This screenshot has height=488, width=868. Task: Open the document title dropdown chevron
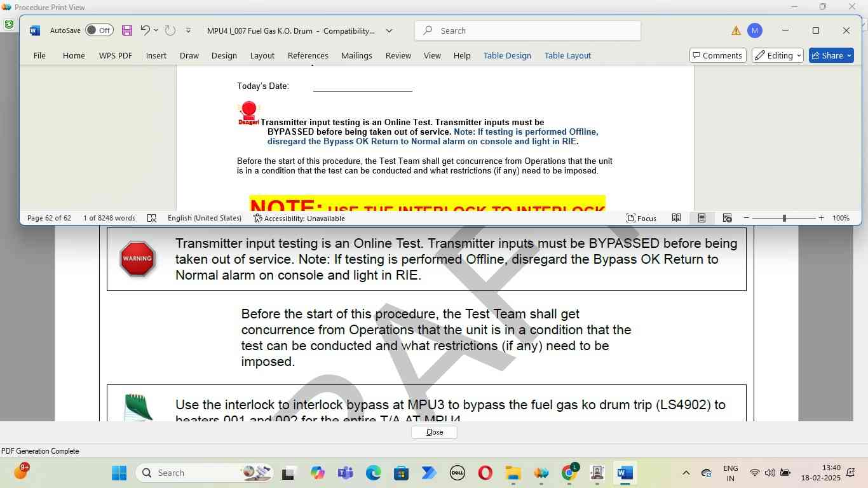point(389,30)
